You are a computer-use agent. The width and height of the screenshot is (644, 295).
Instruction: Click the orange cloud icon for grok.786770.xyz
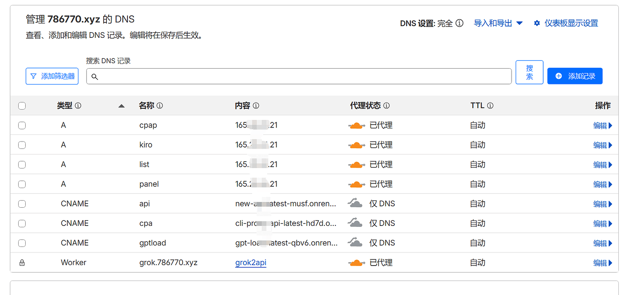pos(357,263)
